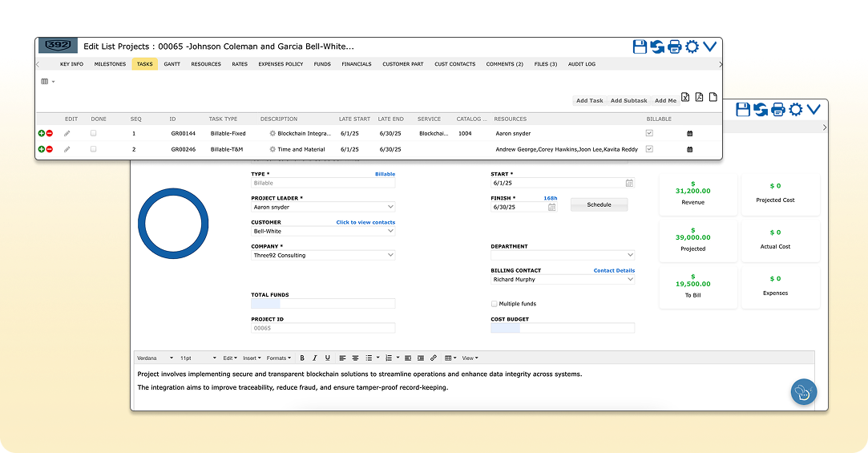Screen dimensions: 868x453
Task: Open settings gear in rear project details window
Action: [796, 110]
